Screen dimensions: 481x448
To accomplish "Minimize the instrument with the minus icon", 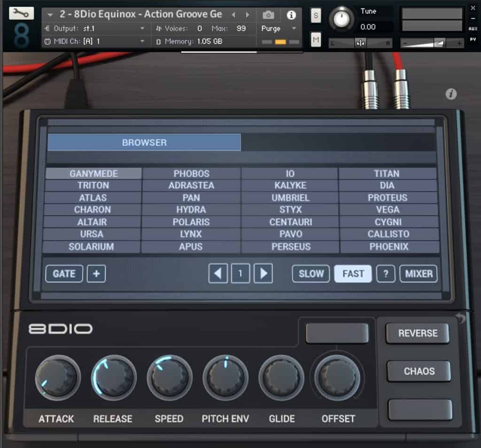I will 473,18.
